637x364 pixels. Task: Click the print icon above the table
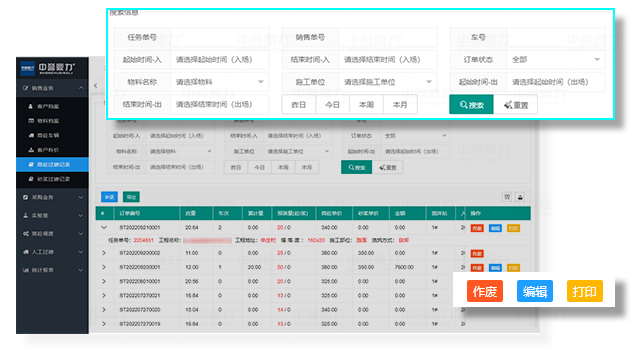[520, 197]
